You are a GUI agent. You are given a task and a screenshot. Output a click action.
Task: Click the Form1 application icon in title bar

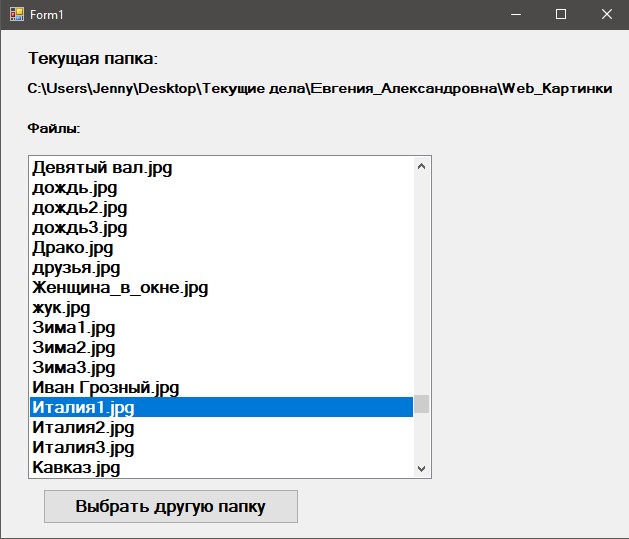(x=15, y=14)
